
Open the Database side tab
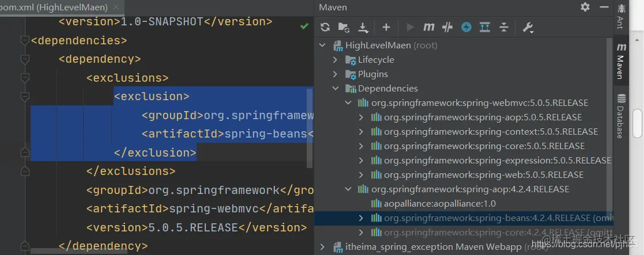point(621,116)
